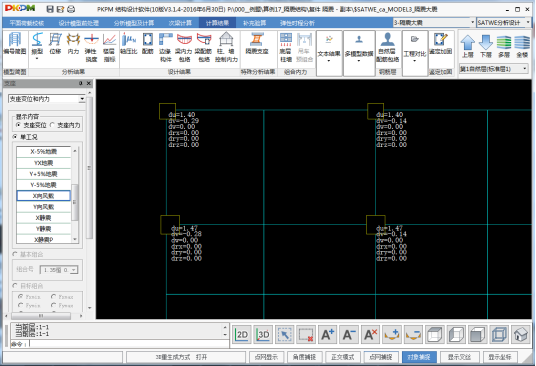
Task: Switch to 2D view
Action: (242, 335)
